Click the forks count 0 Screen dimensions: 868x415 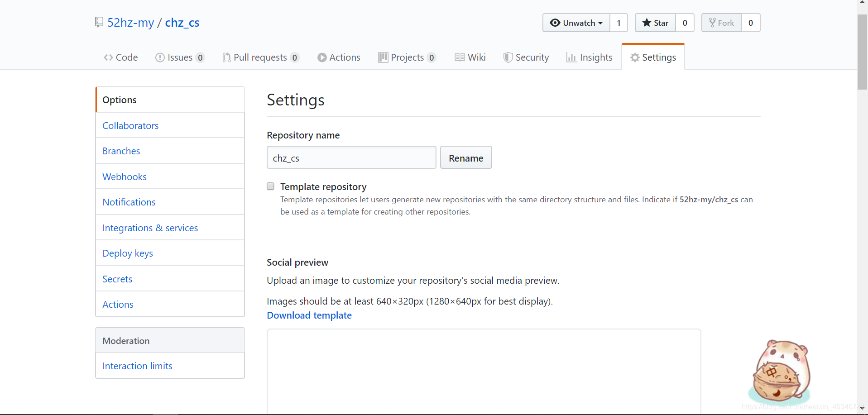pos(751,23)
